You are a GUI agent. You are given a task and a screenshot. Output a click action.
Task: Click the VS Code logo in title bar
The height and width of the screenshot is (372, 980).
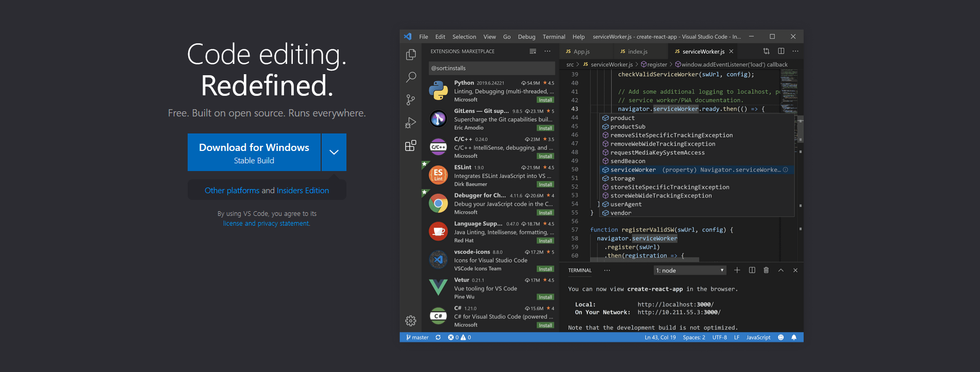pyautogui.click(x=408, y=37)
